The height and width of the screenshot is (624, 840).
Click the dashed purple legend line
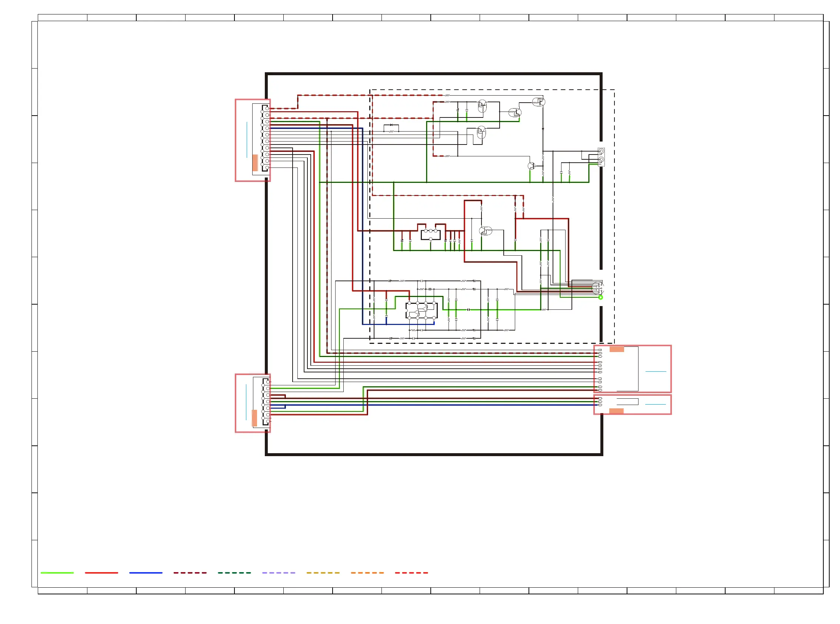click(x=279, y=572)
